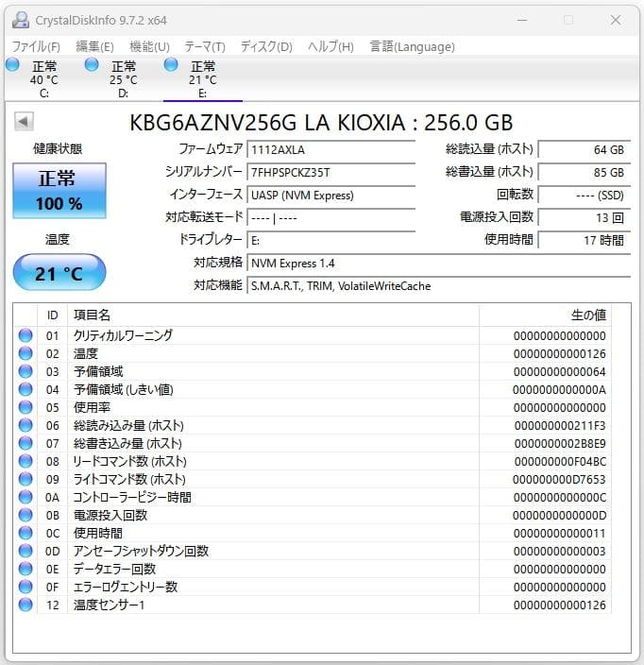Select the クリティカルワーニング item name

point(123,335)
